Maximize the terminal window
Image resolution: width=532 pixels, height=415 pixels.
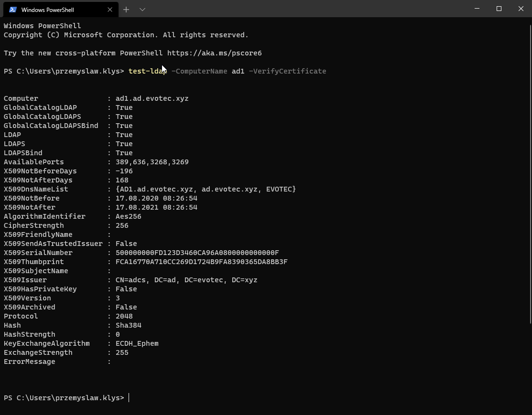point(499,9)
